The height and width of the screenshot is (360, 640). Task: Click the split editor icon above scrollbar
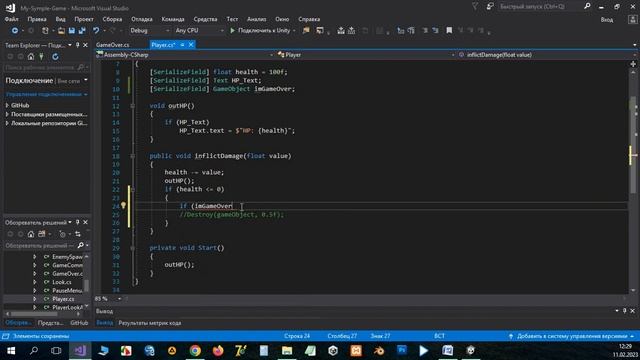click(633, 64)
